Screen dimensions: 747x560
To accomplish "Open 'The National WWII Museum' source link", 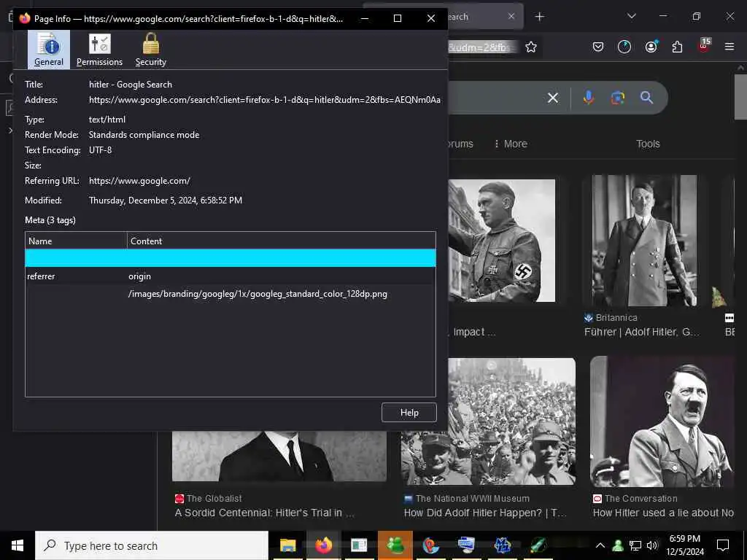I will [467, 499].
